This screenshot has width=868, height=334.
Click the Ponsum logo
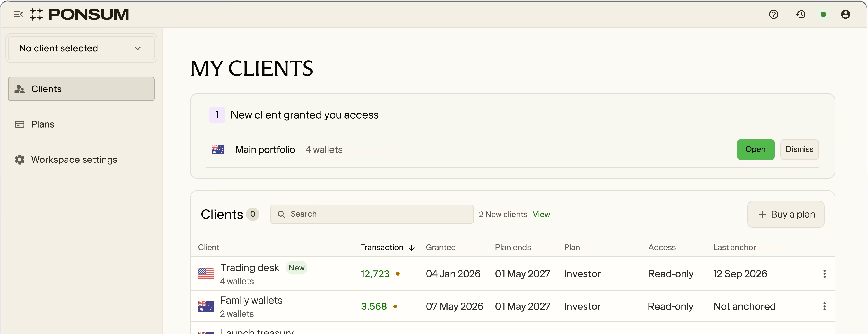pyautogui.click(x=79, y=14)
